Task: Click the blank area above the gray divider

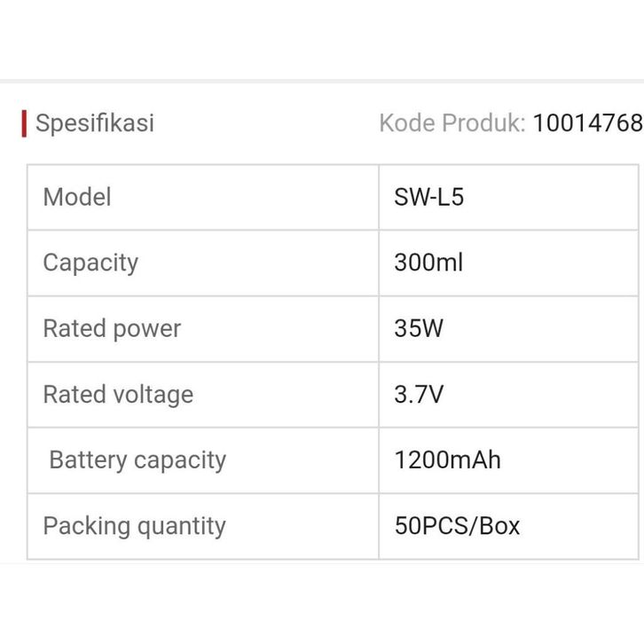Action: pos(322,40)
